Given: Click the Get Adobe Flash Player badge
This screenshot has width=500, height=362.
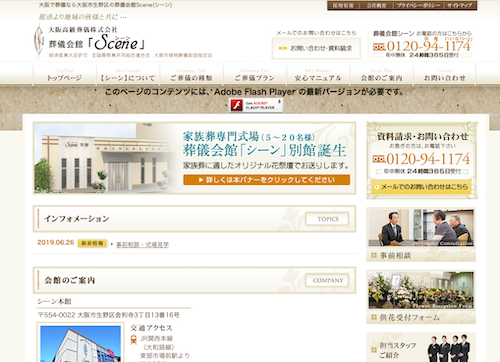Looking at the screenshot, I should pyautogui.click(x=256, y=105).
